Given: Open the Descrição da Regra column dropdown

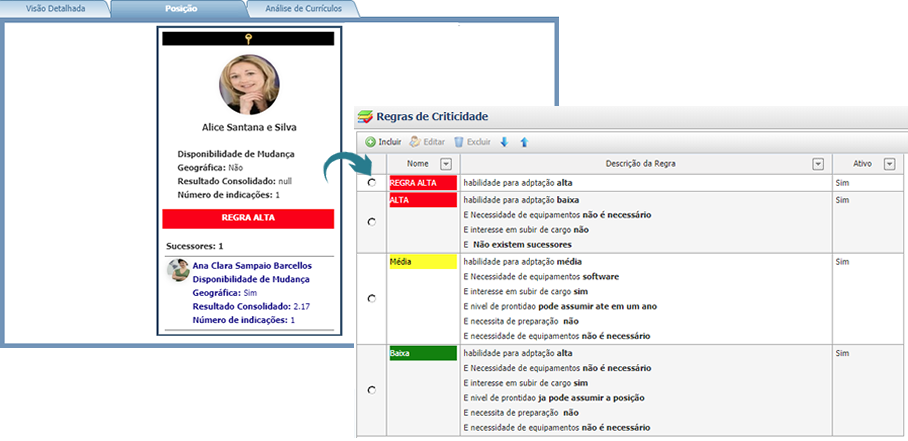Looking at the screenshot, I should click(818, 164).
